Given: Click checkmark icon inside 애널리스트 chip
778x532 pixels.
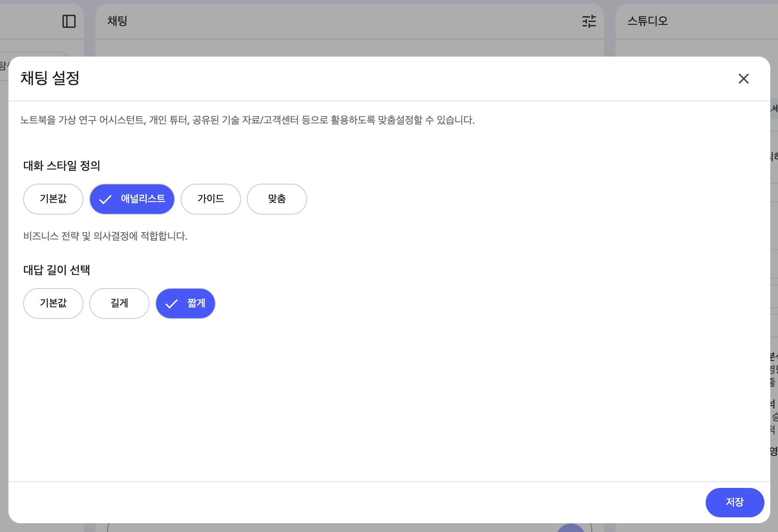Looking at the screenshot, I should (105, 199).
